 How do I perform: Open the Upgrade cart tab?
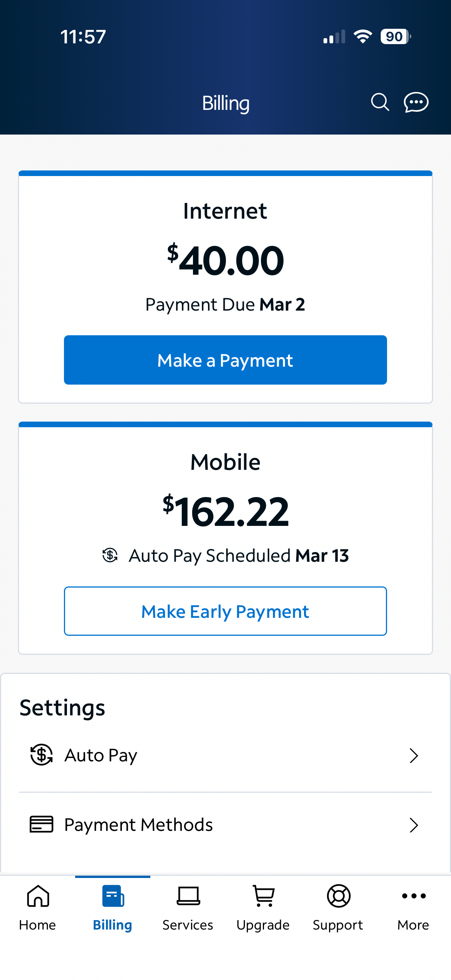[x=263, y=907]
